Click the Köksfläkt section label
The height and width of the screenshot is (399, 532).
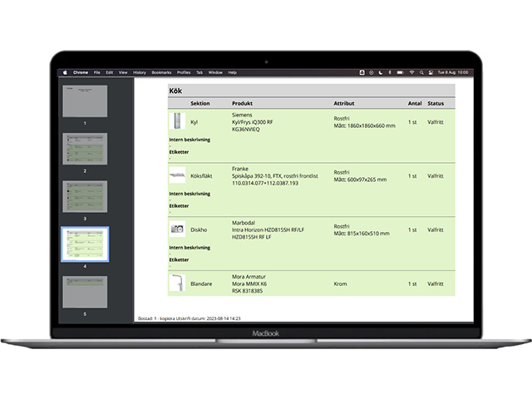click(x=201, y=175)
